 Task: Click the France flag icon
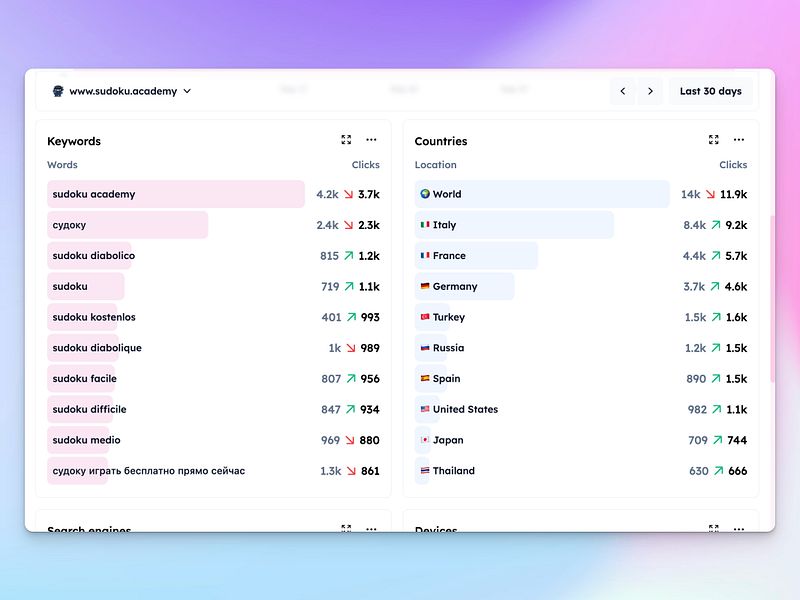click(x=425, y=255)
